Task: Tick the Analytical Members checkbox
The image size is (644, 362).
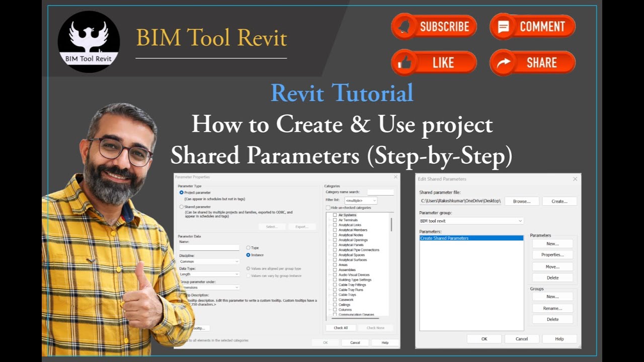Action: pyautogui.click(x=335, y=230)
